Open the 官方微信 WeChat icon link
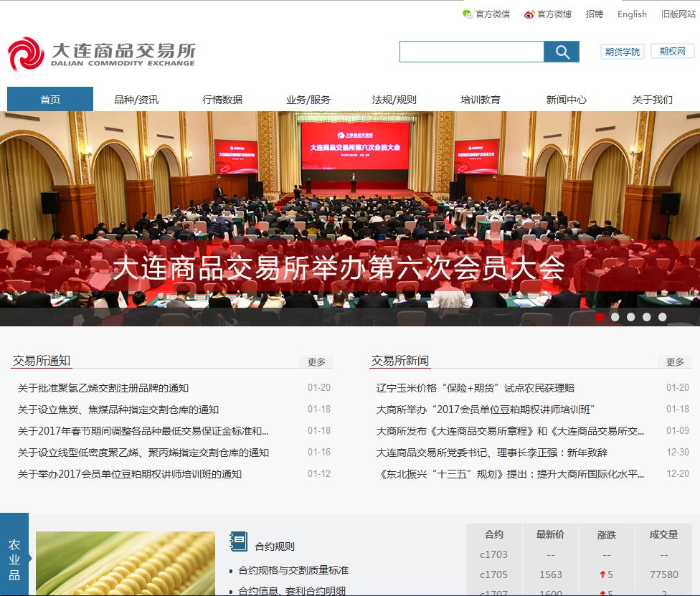The height and width of the screenshot is (596, 700). point(467,14)
